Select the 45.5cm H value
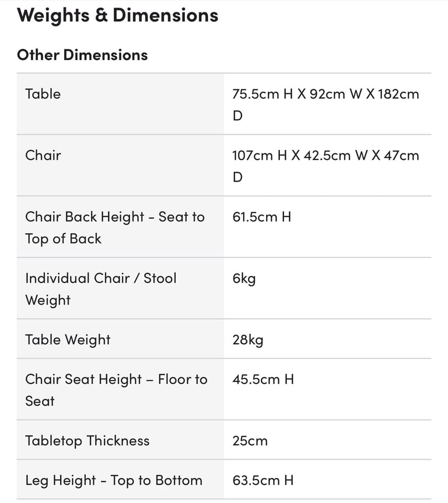 point(263,379)
